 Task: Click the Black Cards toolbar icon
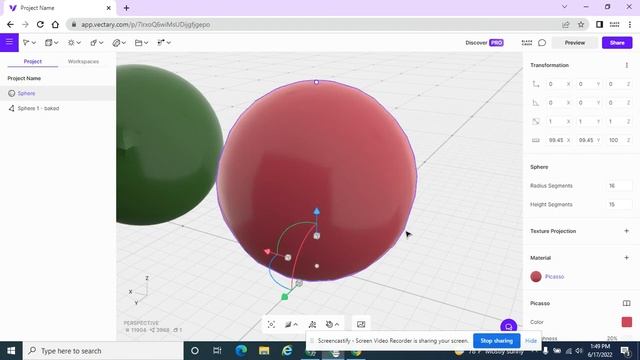coord(527,42)
